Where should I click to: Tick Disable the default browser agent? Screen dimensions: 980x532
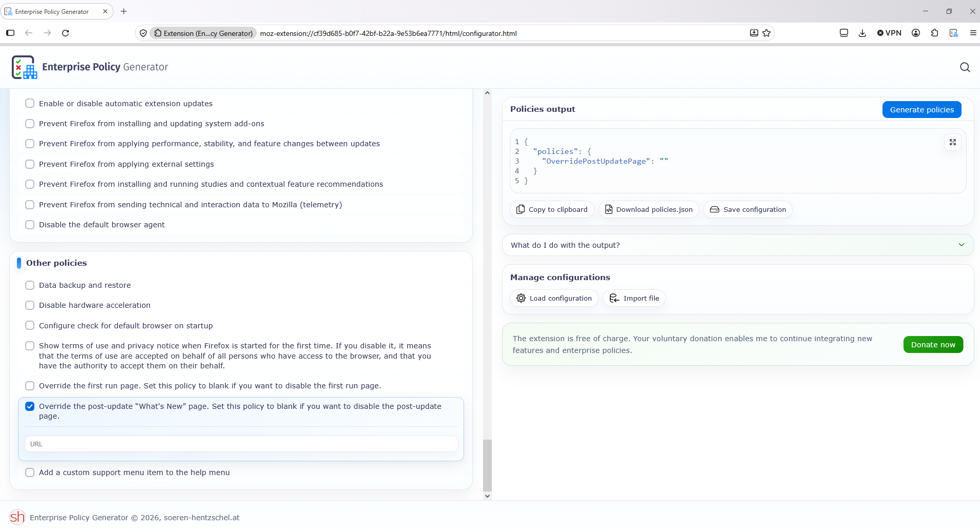30,225
